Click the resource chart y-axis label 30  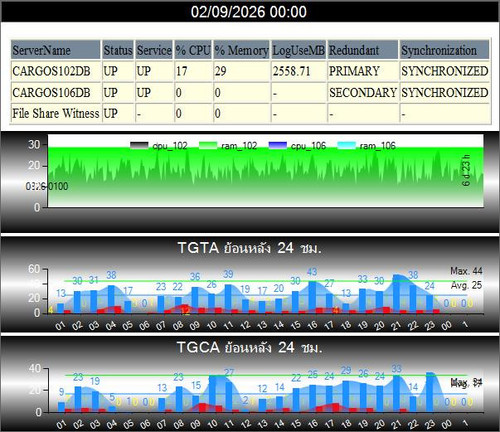point(34,145)
